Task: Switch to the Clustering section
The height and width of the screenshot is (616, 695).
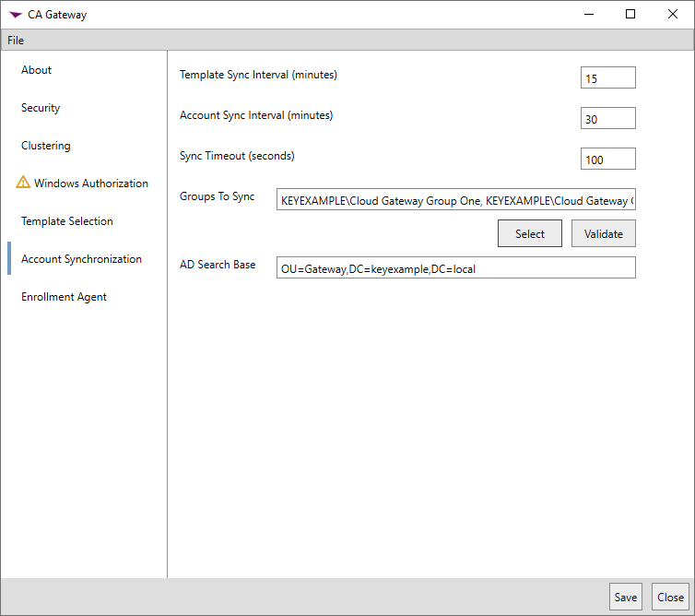Action: tap(46, 146)
